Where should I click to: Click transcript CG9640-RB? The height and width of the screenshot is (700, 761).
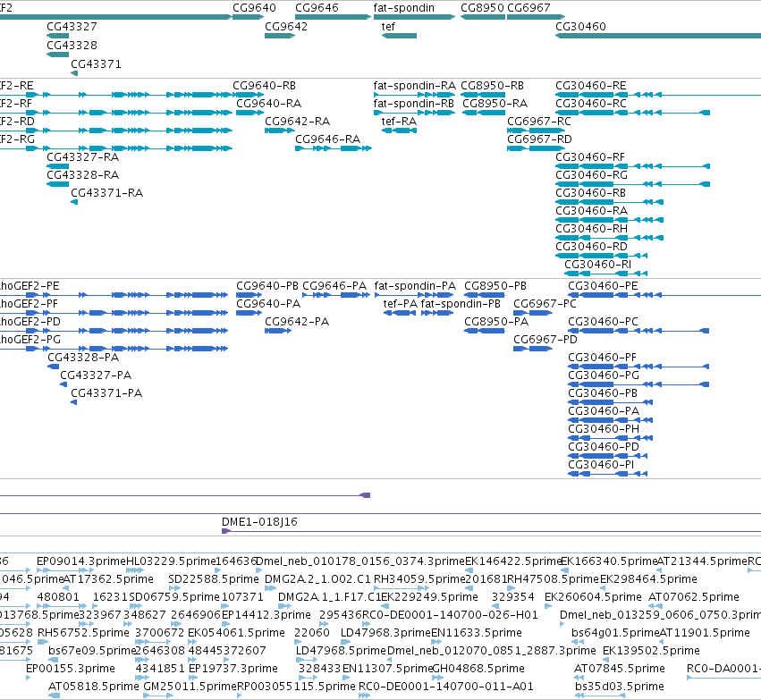coord(264,86)
